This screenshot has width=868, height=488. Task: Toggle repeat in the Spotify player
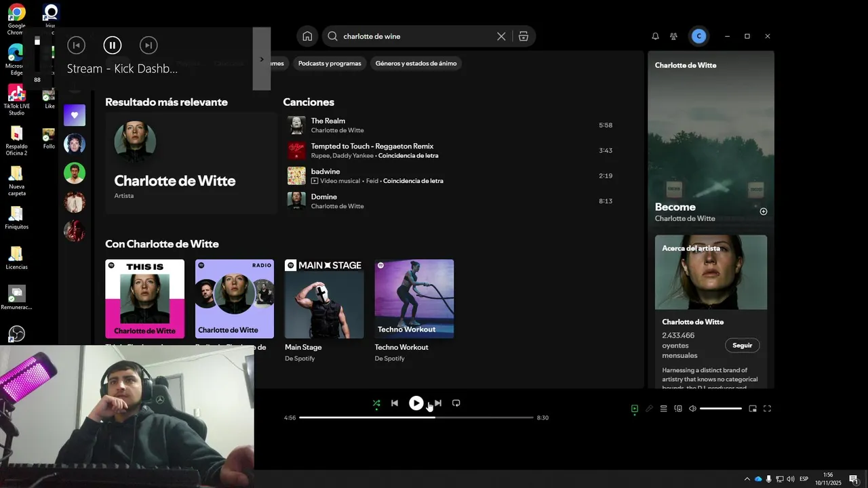[x=456, y=403]
